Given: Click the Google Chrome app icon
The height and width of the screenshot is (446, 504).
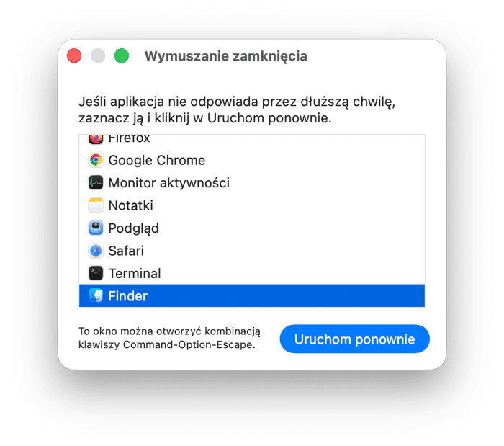Looking at the screenshot, I should coord(96,160).
